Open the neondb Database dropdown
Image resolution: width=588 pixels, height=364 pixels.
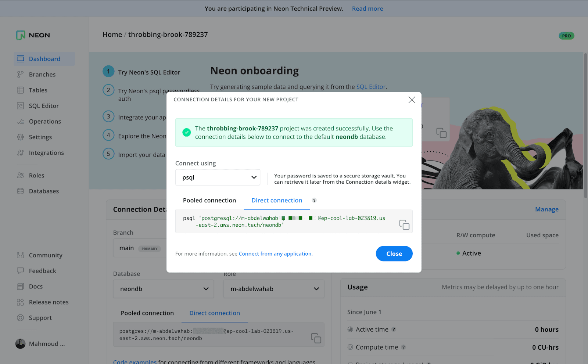(x=163, y=289)
